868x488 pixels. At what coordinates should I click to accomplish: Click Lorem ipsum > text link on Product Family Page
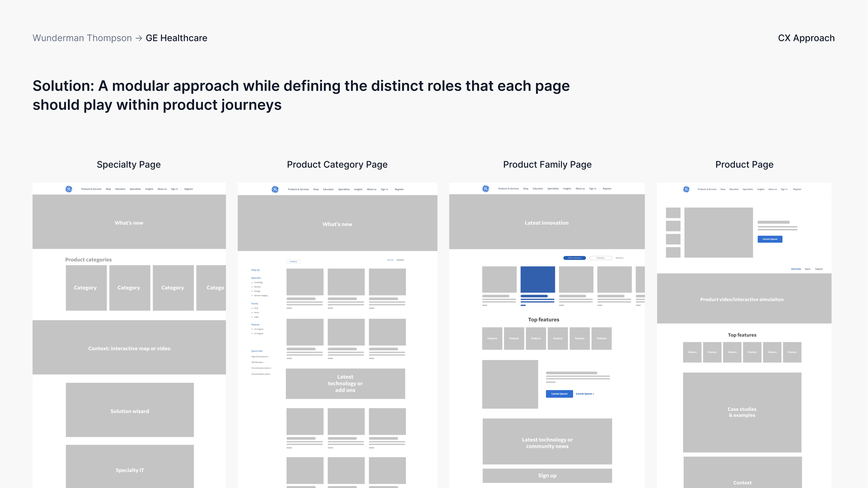pyautogui.click(x=585, y=394)
